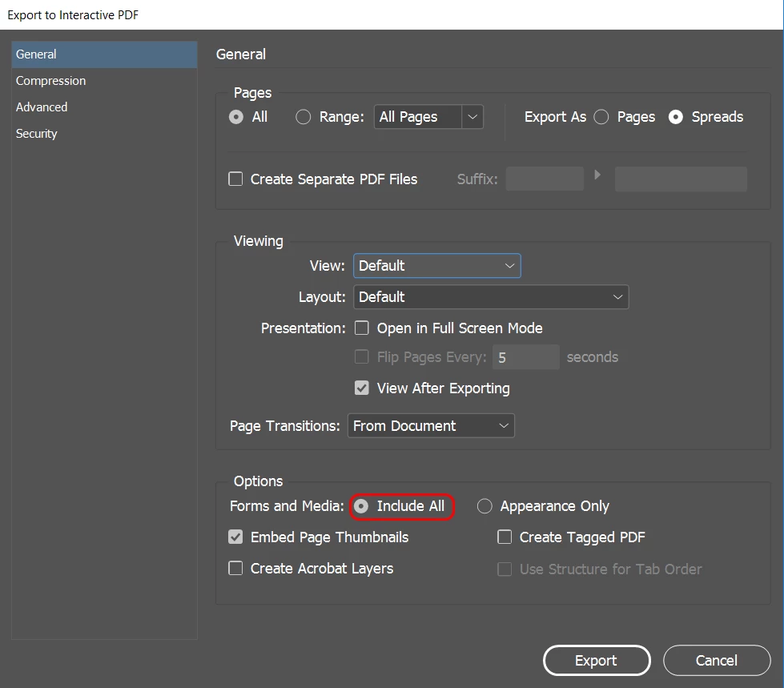Toggle Use Structure for Tab Order

(505, 569)
